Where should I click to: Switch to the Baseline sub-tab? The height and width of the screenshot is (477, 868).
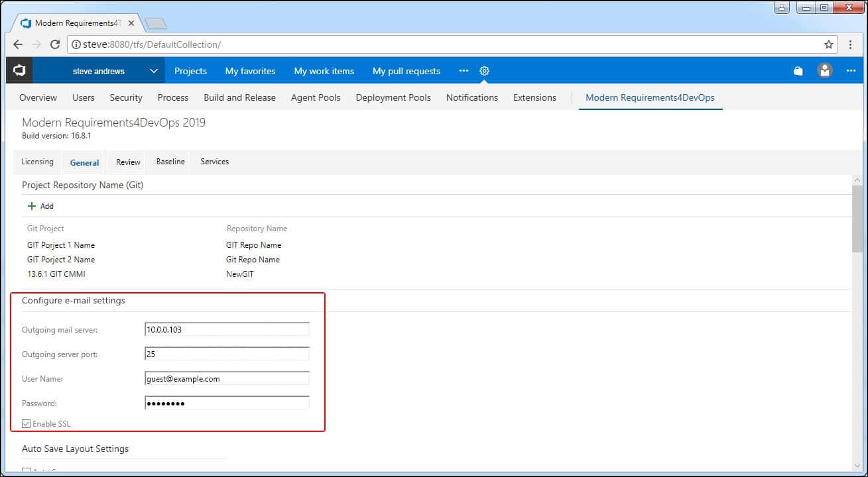[x=170, y=162]
